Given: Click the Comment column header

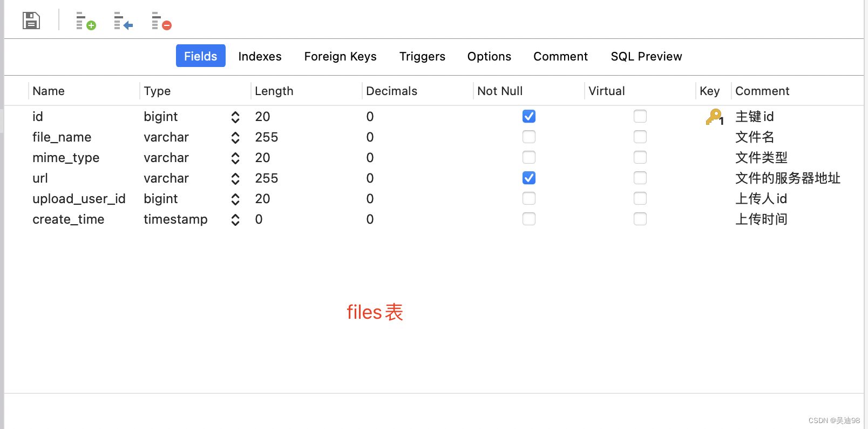Looking at the screenshot, I should tap(762, 91).
